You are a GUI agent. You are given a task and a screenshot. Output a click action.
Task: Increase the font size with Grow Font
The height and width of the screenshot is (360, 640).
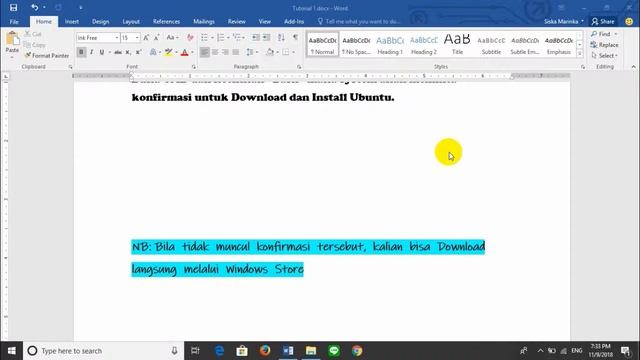[x=146, y=38]
